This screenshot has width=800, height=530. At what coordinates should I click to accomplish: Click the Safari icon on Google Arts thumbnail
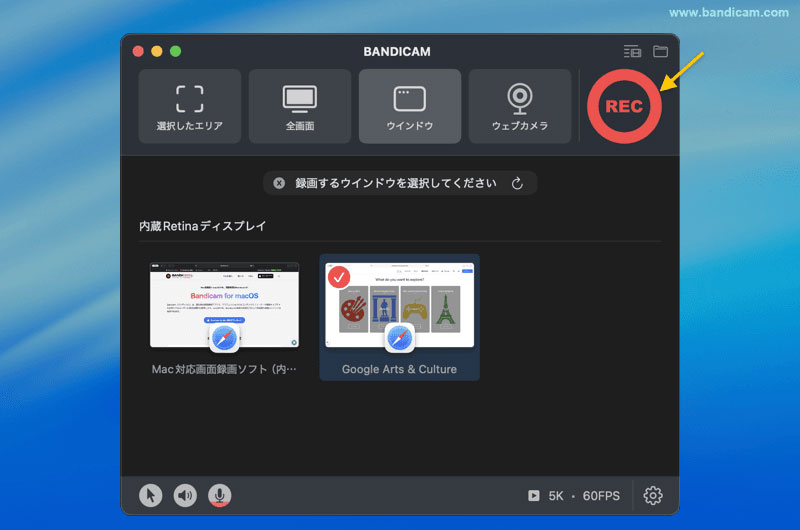point(399,338)
